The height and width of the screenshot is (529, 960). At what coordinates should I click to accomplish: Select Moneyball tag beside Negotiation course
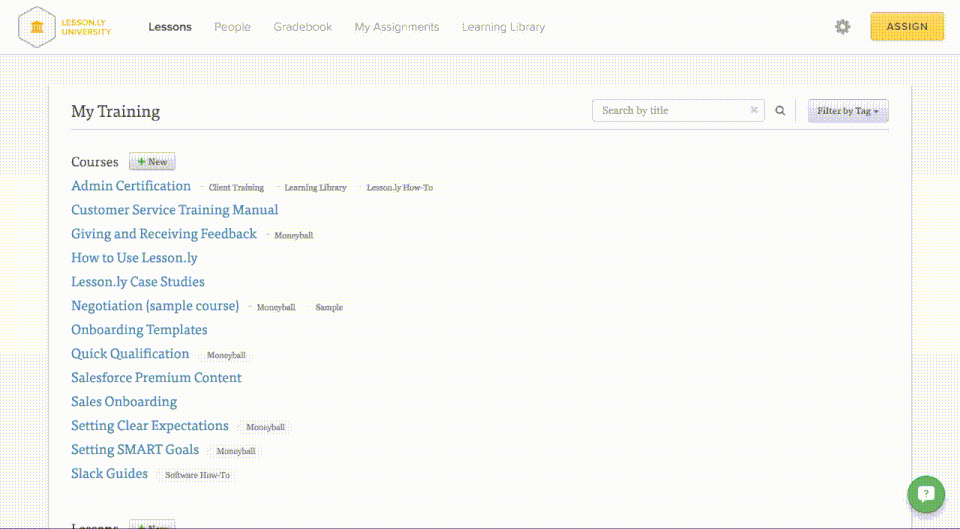(x=276, y=307)
